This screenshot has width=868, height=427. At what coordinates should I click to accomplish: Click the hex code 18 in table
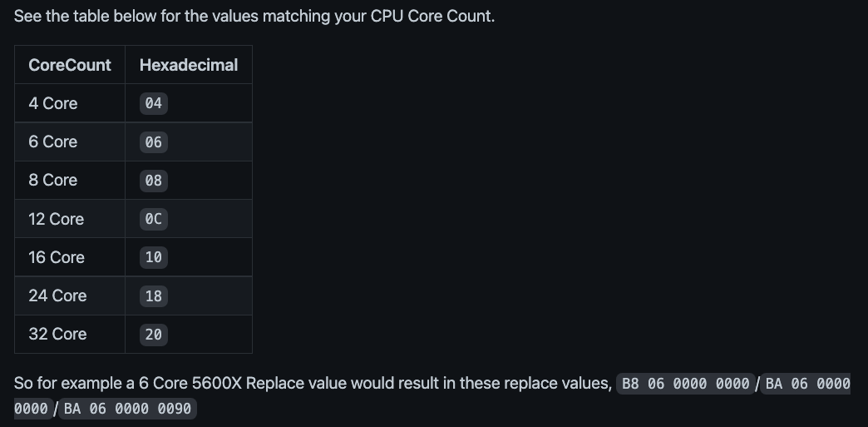point(154,296)
